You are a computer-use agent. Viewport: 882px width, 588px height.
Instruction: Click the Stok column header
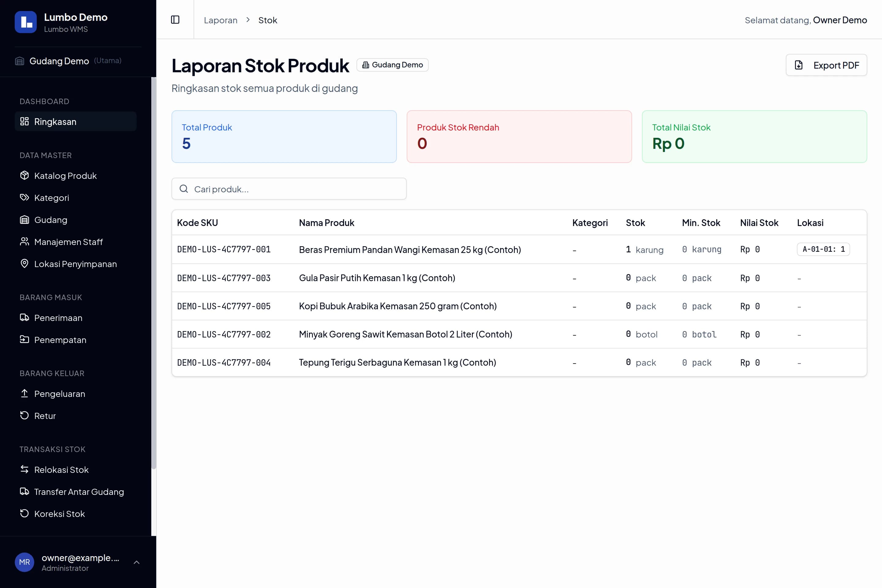point(635,223)
